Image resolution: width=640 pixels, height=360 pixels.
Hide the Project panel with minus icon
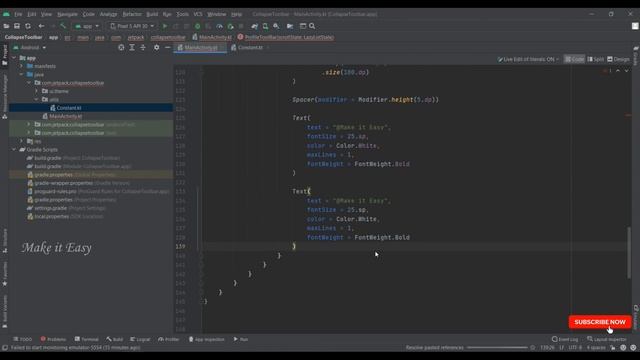(x=167, y=47)
